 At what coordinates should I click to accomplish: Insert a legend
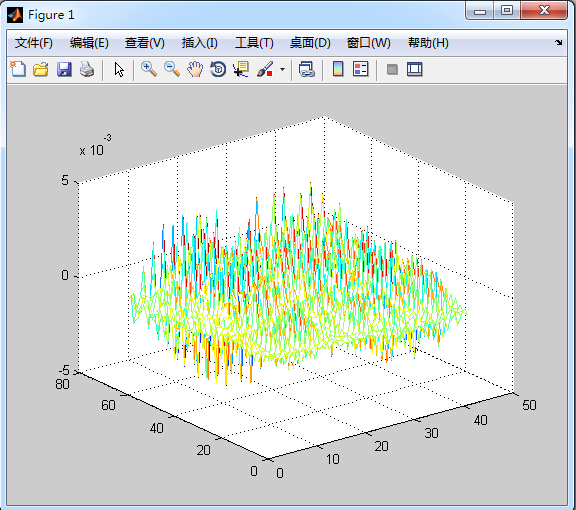[x=360, y=69]
